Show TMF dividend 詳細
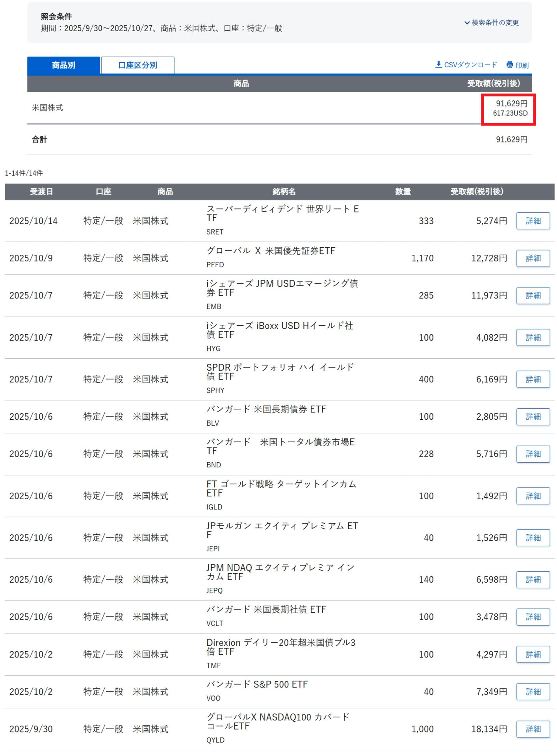Viewport: 557px width, 756px height. [533, 655]
